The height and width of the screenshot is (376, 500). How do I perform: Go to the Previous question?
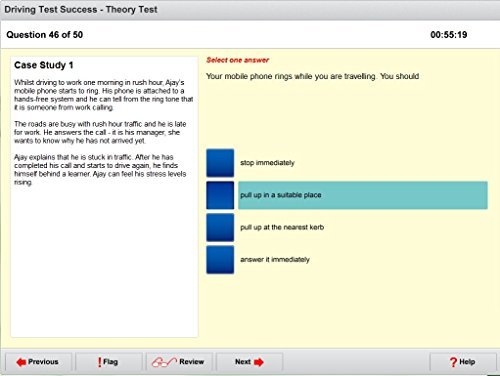click(39, 362)
